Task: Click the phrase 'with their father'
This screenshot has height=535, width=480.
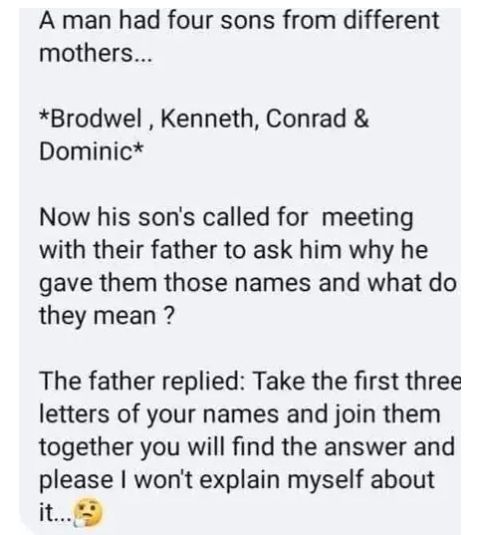Action: pyautogui.click(x=128, y=249)
